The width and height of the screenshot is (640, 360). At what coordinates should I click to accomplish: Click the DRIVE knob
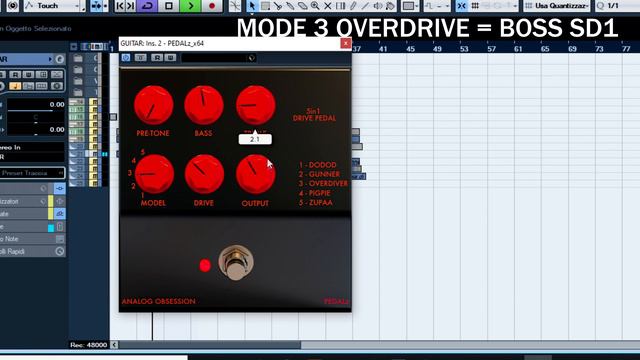(x=204, y=174)
